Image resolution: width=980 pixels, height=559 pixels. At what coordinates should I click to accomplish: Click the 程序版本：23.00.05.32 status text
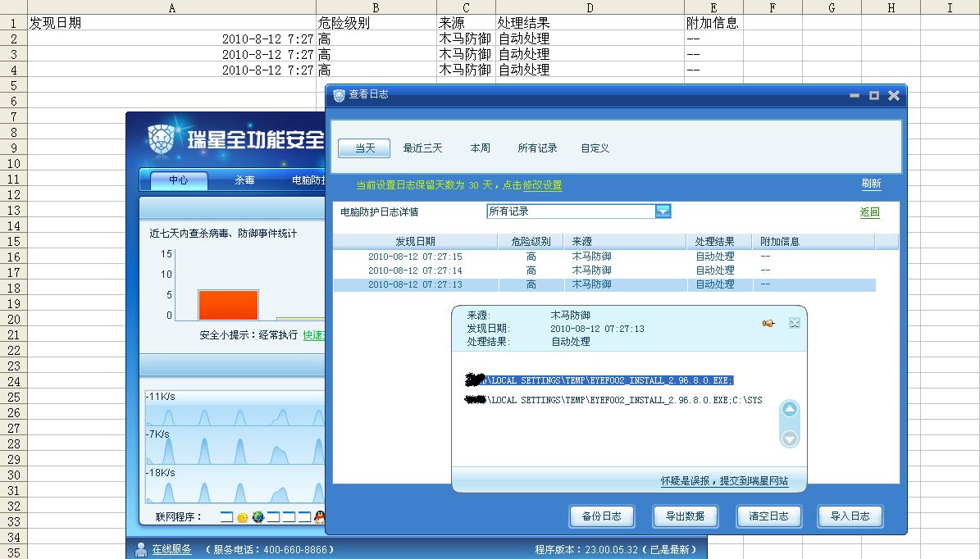(x=616, y=550)
